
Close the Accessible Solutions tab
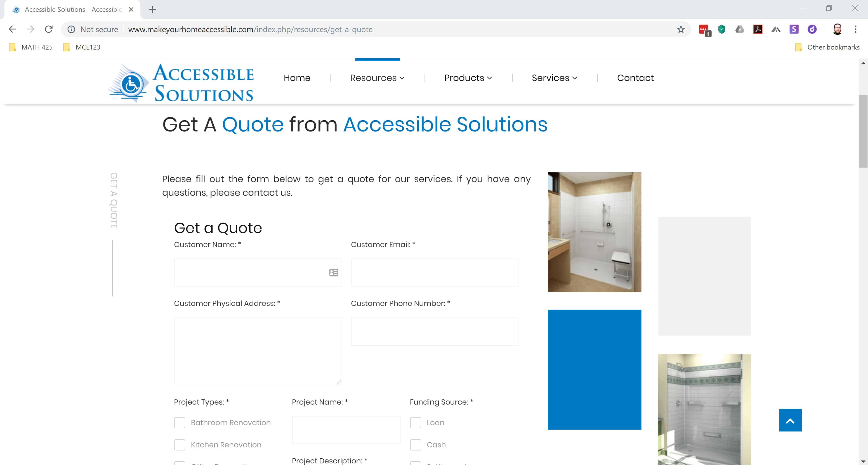tap(131, 10)
